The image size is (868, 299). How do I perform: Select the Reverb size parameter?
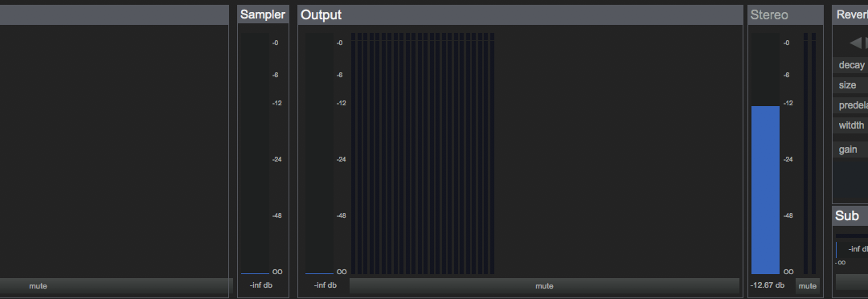pos(851,85)
